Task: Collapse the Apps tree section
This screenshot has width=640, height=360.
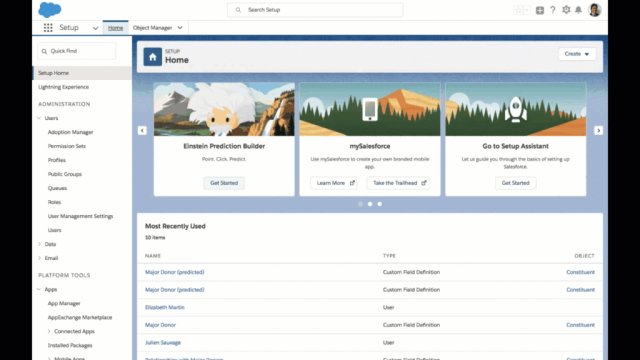Action: click(39, 289)
